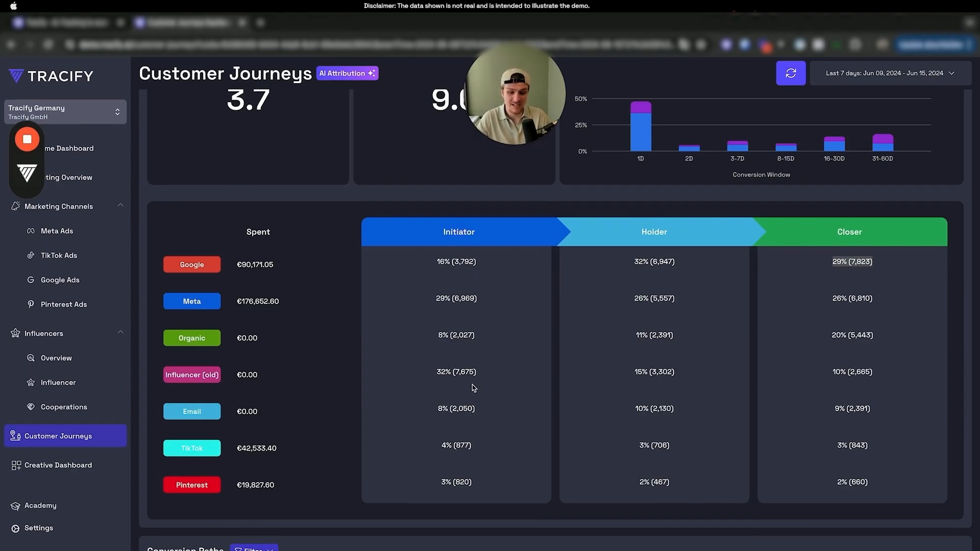Select the Google Ads channel icon
Screen dimensions: 980x551
(32, 280)
